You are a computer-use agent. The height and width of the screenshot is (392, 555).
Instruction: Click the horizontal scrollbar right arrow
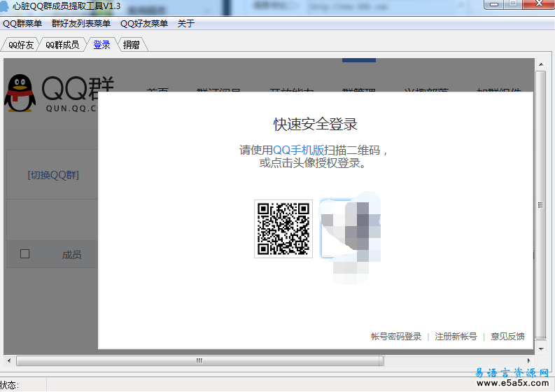pyautogui.click(x=529, y=360)
